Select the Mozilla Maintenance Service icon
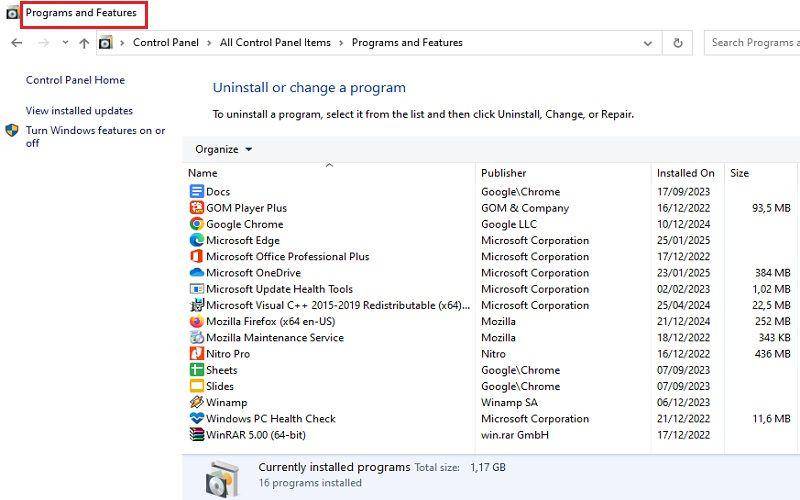 pyautogui.click(x=196, y=337)
